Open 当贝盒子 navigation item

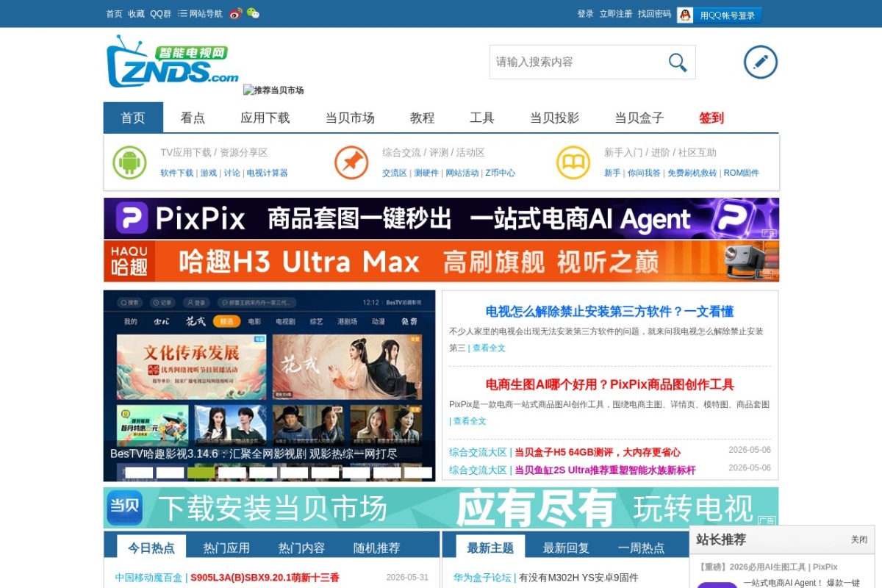[639, 118]
